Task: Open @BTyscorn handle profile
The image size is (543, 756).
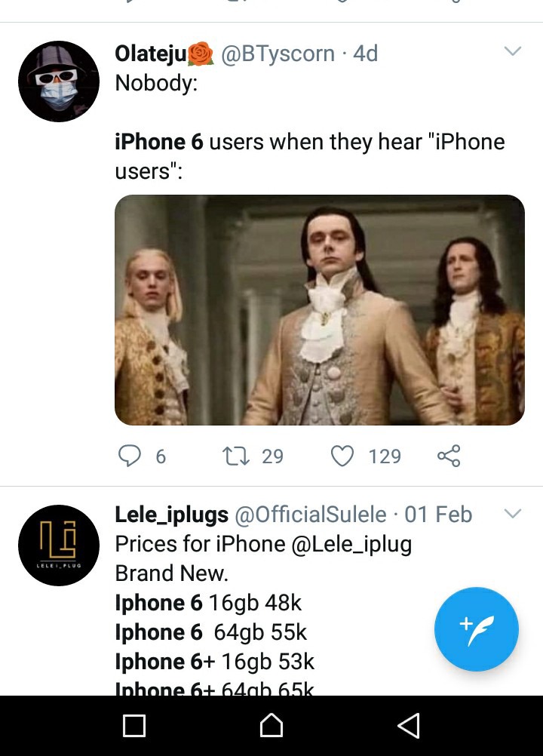Action: point(278,54)
